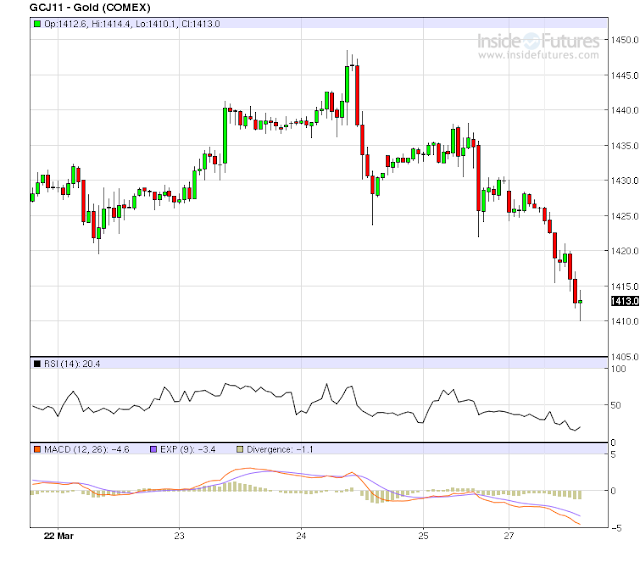640x562 pixels.
Task: Click the 24 date axis label
Action: 301,536
